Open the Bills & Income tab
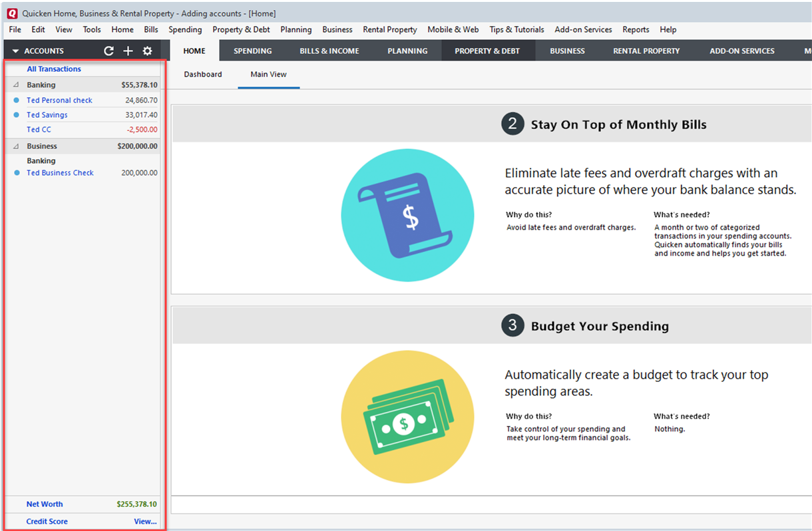The height and width of the screenshot is (531, 812). tap(329, 51)
